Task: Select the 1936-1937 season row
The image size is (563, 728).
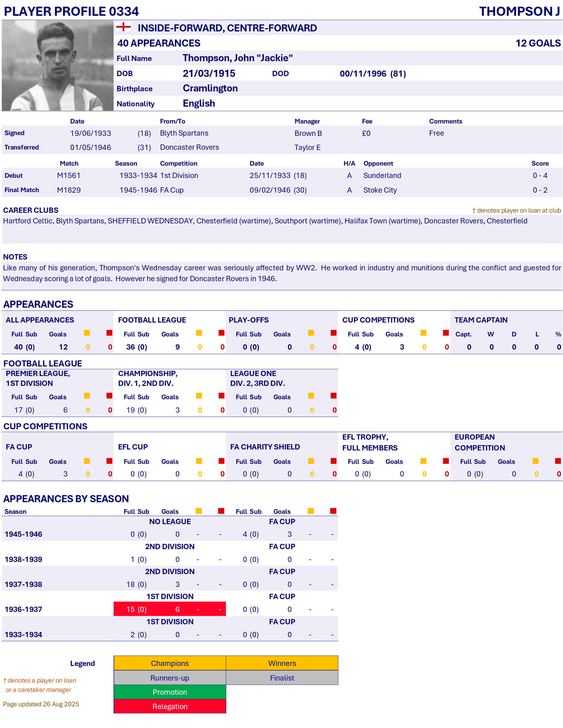Action: (x=24, y=609)
